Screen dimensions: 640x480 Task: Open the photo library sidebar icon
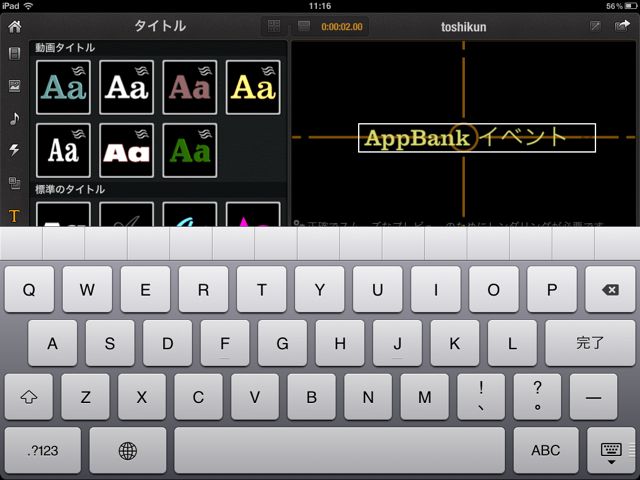click(14, 86)
